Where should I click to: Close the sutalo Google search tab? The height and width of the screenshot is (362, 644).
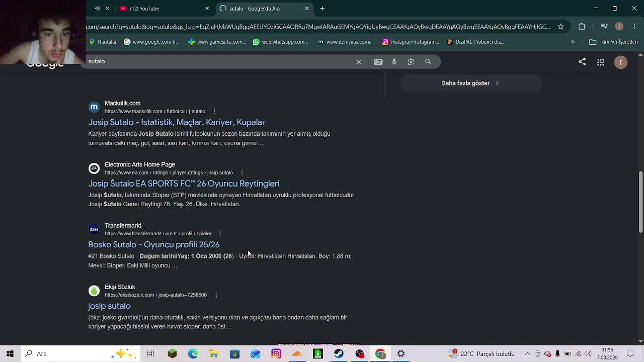click(x=307, y=9)
